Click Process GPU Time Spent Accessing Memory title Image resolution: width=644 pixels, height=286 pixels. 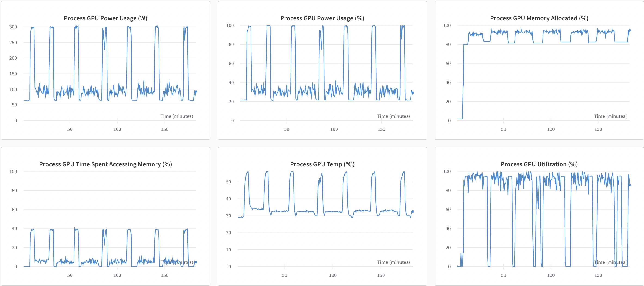click(x=105, y=164)
